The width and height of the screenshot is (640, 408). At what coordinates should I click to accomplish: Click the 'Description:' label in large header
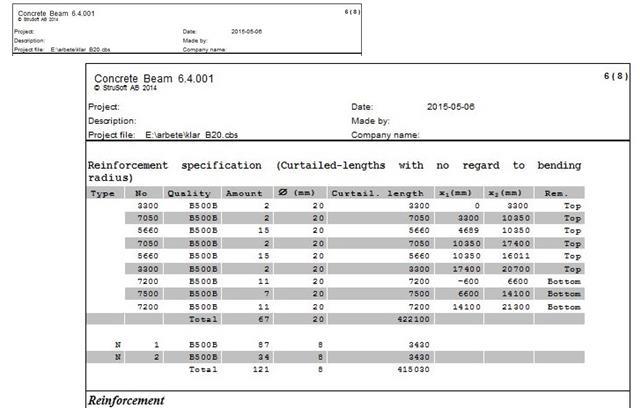coord(112,121)
